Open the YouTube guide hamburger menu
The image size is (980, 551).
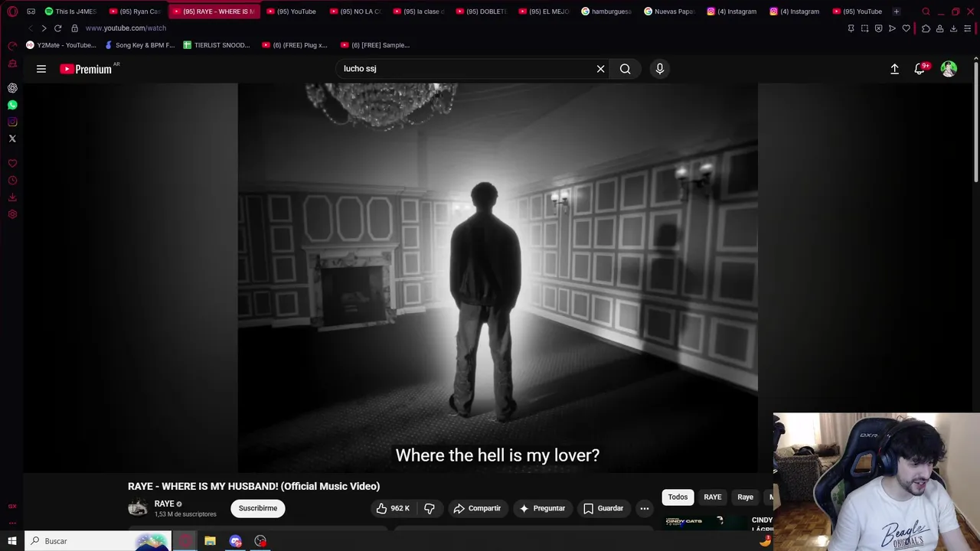tap(41, 69)
